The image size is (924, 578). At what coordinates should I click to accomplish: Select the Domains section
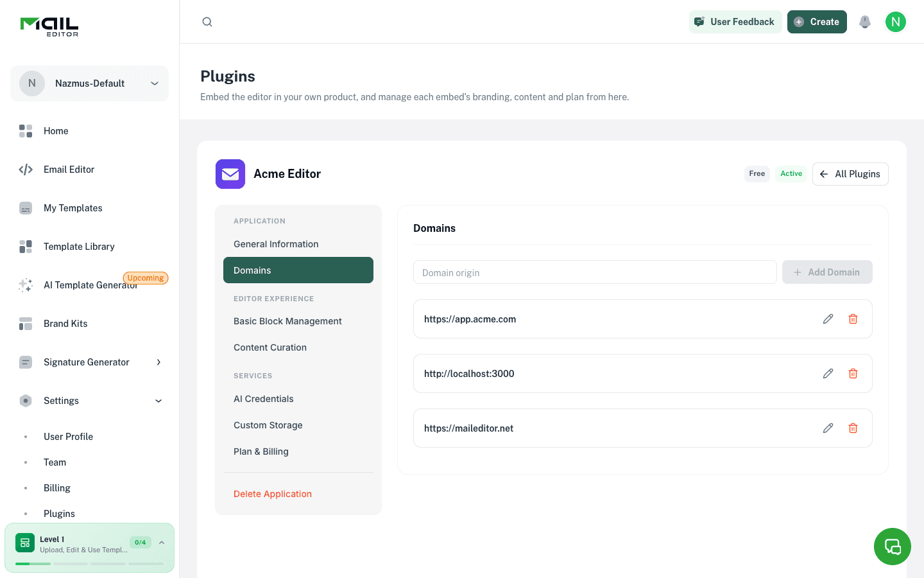(298, 270)
